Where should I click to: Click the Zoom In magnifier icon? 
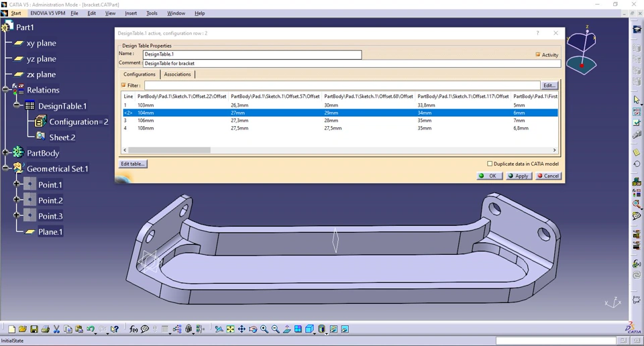264,329
